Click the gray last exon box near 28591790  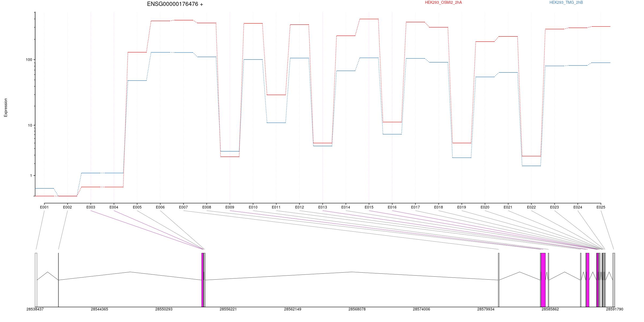coord(614,280)
